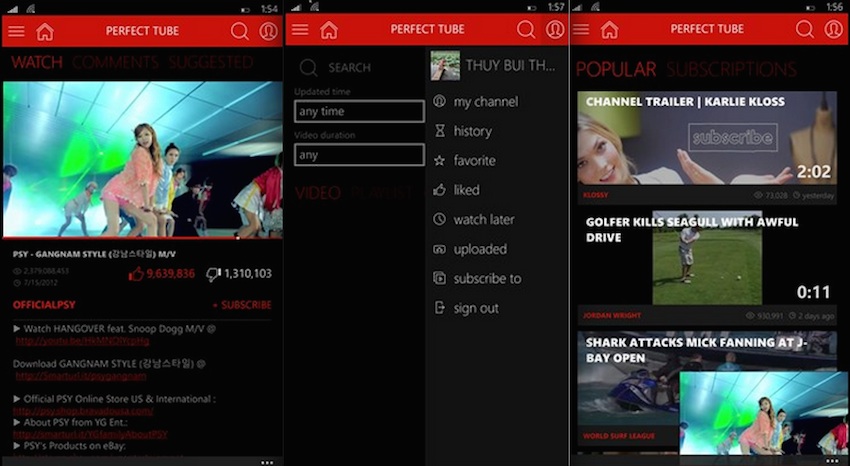Viewport: 850px width, 466px height.
Task: Select sign out in account menu
Action: click(x=476, y=308)
